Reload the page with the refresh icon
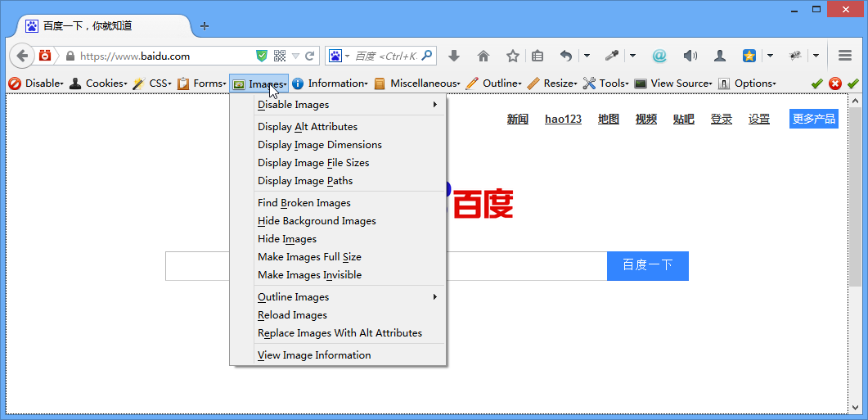The height and width of the screenshot is (420, 868). point(310,56)
